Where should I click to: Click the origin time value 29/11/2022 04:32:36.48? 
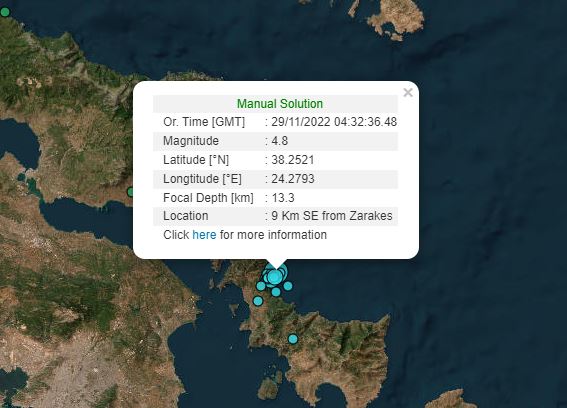[x=334, y=122]
